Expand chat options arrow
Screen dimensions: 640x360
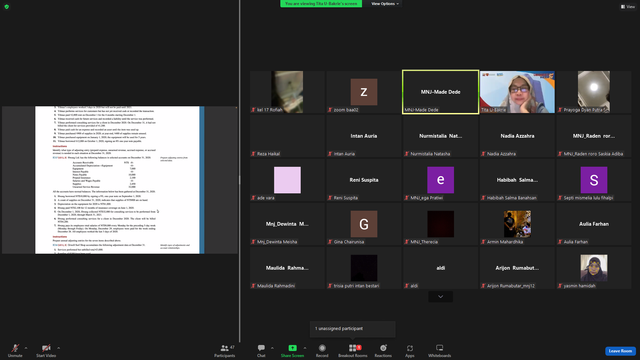tap(272, 348)
